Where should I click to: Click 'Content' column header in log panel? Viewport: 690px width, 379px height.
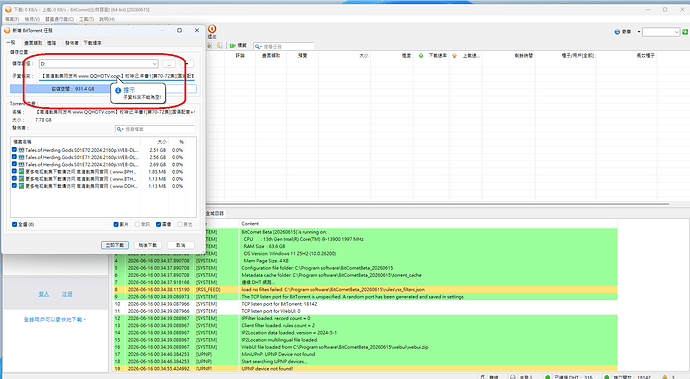tap(250, 224)
